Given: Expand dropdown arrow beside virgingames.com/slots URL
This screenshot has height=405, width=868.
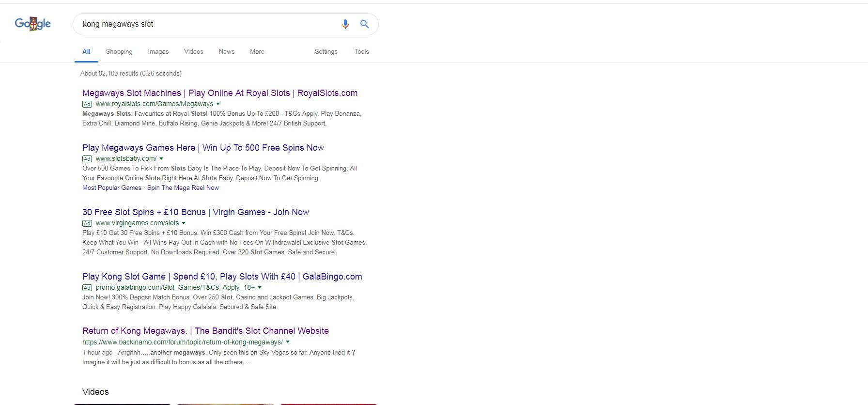Looking at the screenshot, I should point(184,223).
